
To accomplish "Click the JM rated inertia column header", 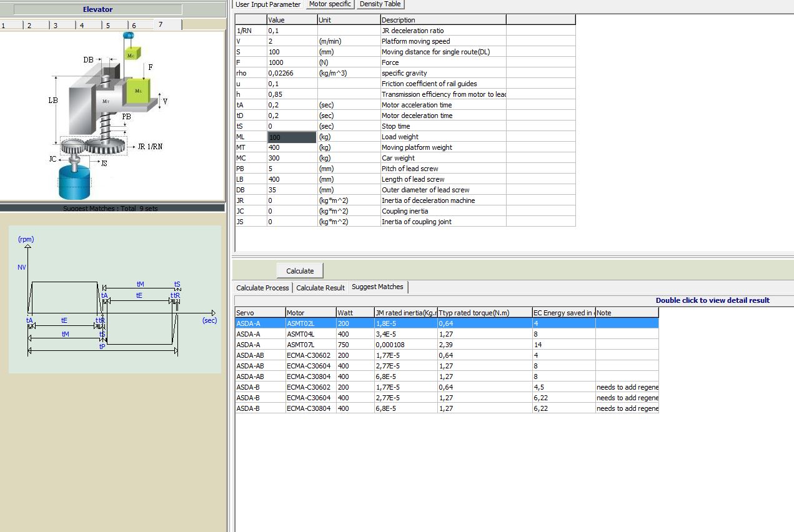I will [405, 313].
